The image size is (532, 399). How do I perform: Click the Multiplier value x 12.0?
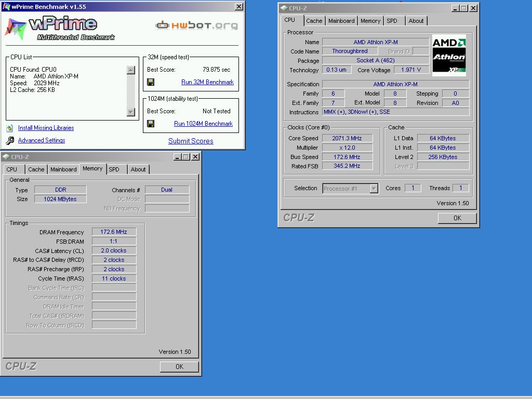[x=347, y=148]
